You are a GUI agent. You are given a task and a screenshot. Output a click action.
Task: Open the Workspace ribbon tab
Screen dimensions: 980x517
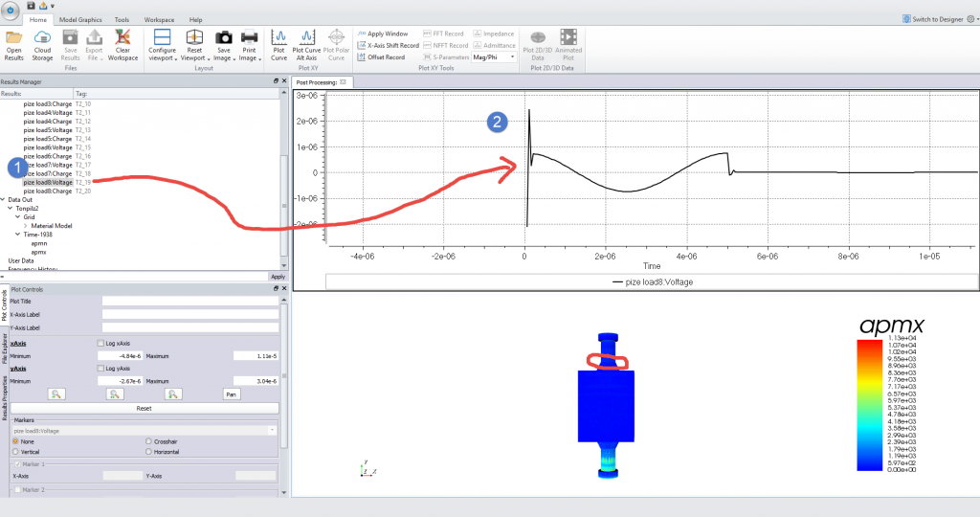pyautogui.click(x=160, y=20)
